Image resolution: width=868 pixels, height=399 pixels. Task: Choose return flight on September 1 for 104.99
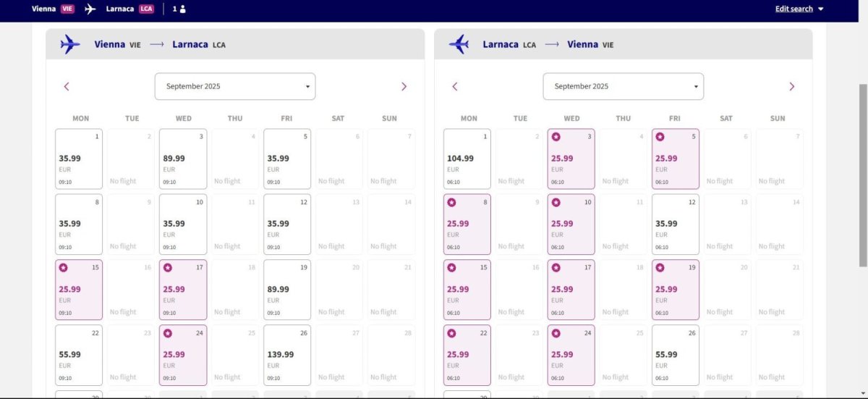[467, 159]
